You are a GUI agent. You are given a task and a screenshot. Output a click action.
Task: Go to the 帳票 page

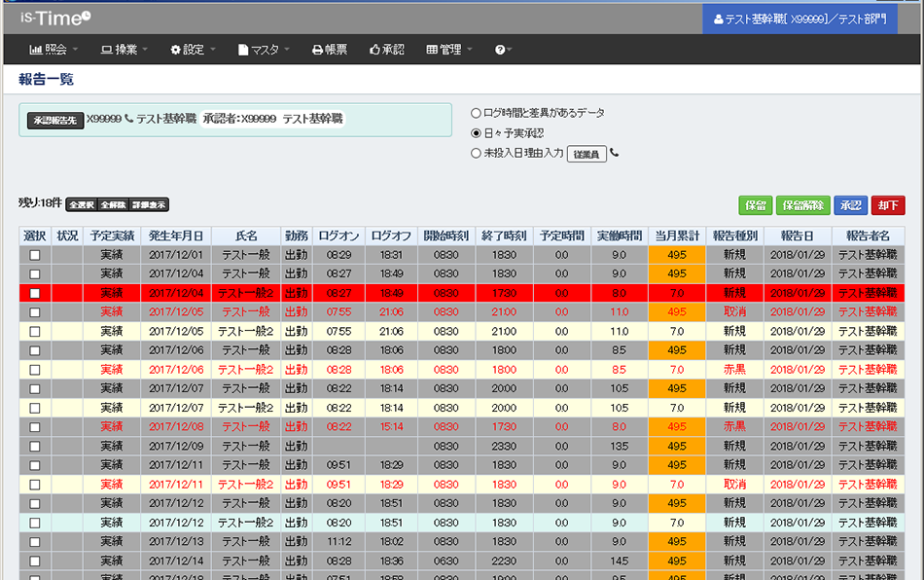pyautogui.click(x=330, y=50)
